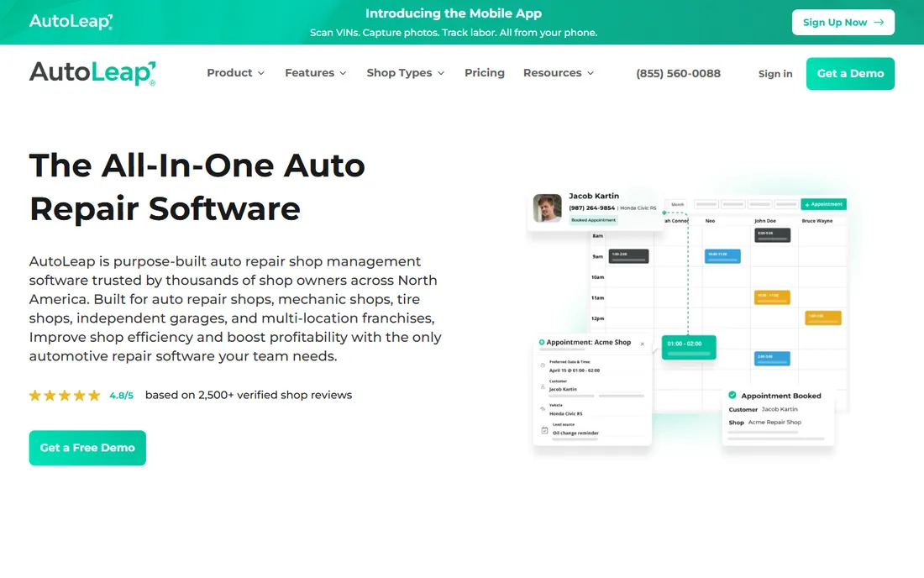This screenshot has width=924, height=578.
Task: Expand the Product dropdown menu
Action: tap(236, 73)
